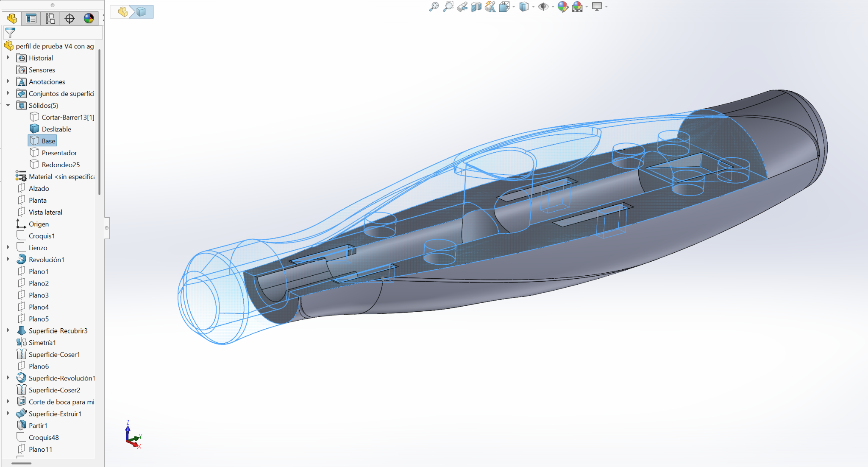Screen dimensions: 868x467
Task: Expand the Conjuntos de superficies folder
Action: (x=8, y=93)
